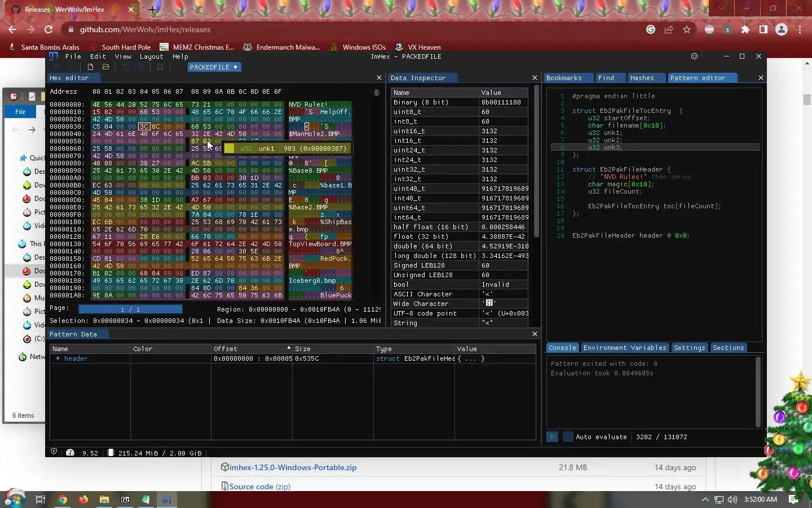
Task: Click the FPS gauge icon in footer
Action: (x=70, y=453)
